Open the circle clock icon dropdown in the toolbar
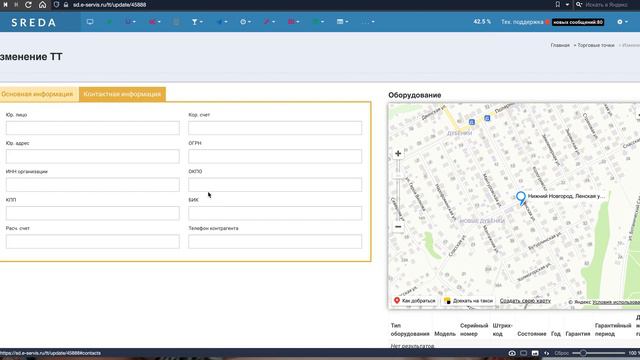This screenshot has height=360, width=640. tap(245, 22)
